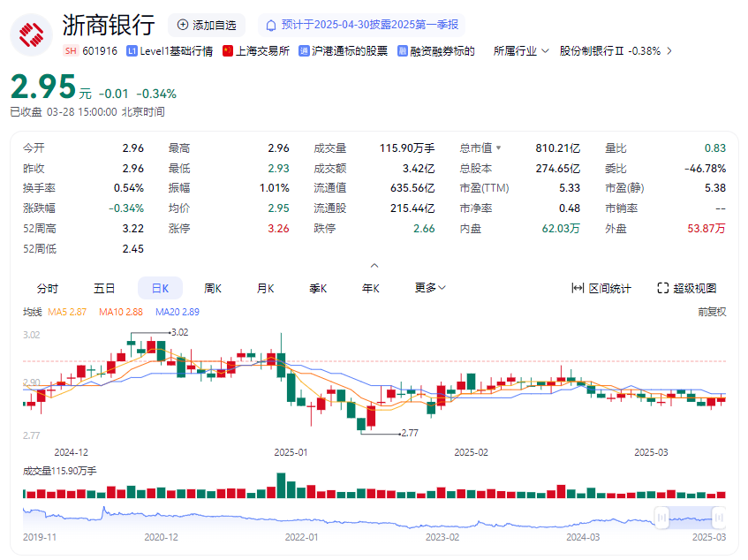Open the 2025第一季报 disclosure notice
The width and height of the screenshot is (748, 560).
[361, 25]
